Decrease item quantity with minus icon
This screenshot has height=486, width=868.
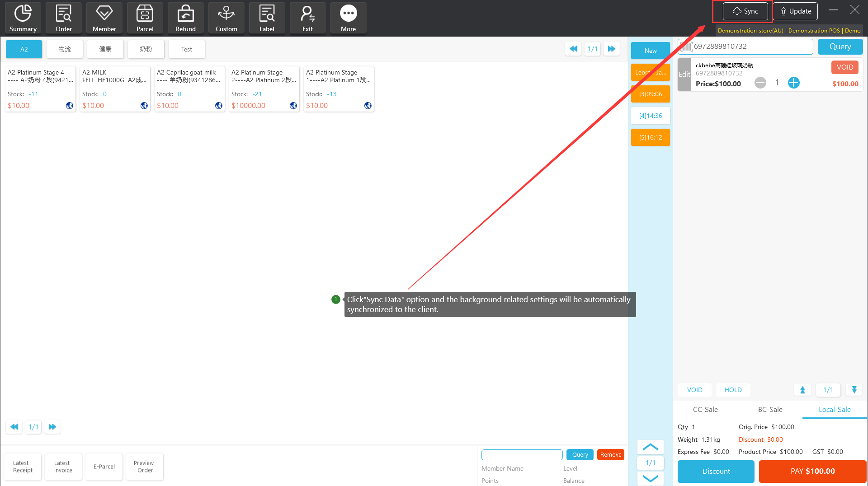click(760, 83)
